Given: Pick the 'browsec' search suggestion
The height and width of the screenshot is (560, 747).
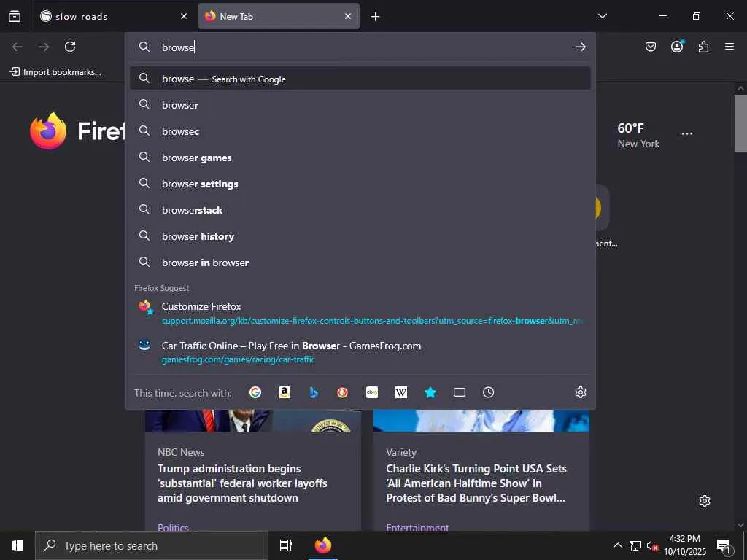Looking at the screenshot, I should point(360,131).
